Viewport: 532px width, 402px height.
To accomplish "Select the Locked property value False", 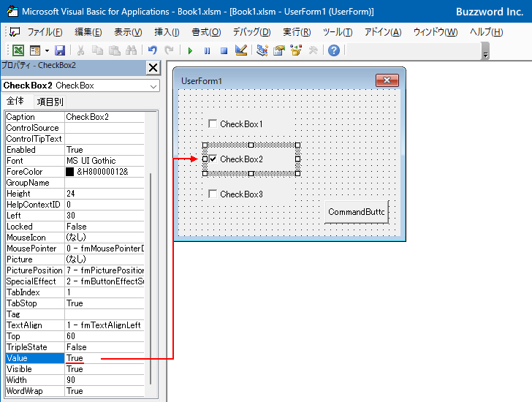I will (x=104, y=227).
